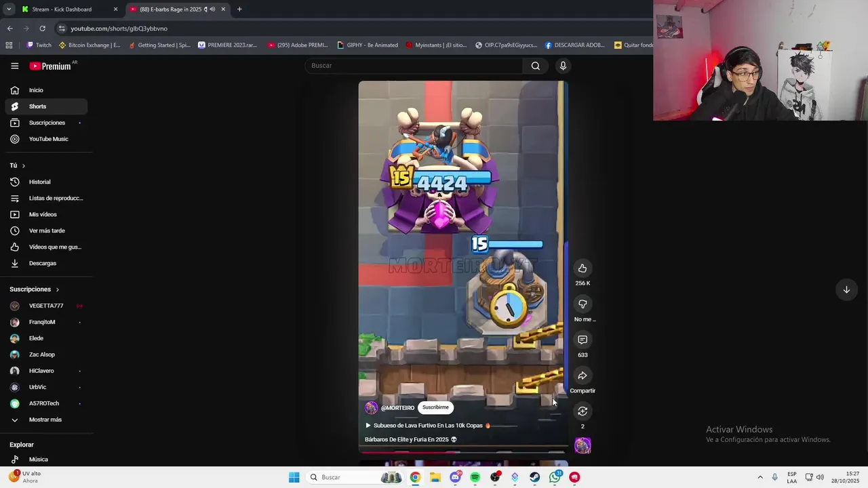Open Zac Alsop channel subscription
Image resolution: width=868 pixels, height=488 pixels.
coord(46,354)
